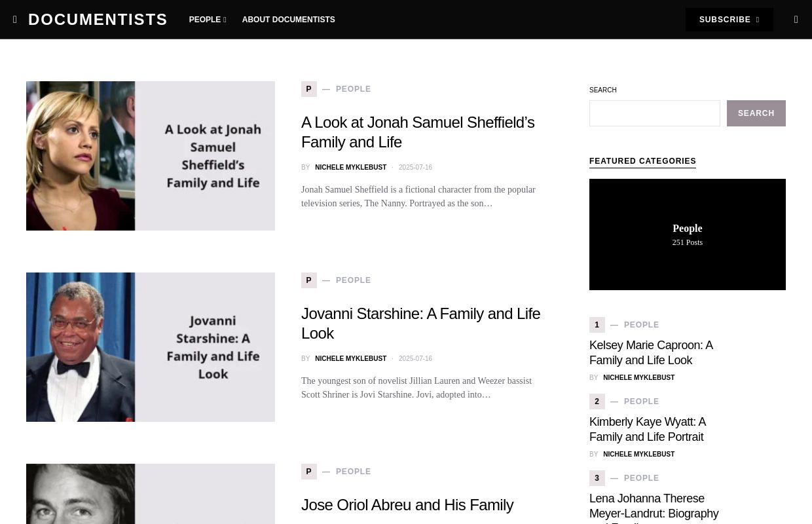
Task: Open the Jovanni Starshine article thumbnail
Action: pos(150,347)
